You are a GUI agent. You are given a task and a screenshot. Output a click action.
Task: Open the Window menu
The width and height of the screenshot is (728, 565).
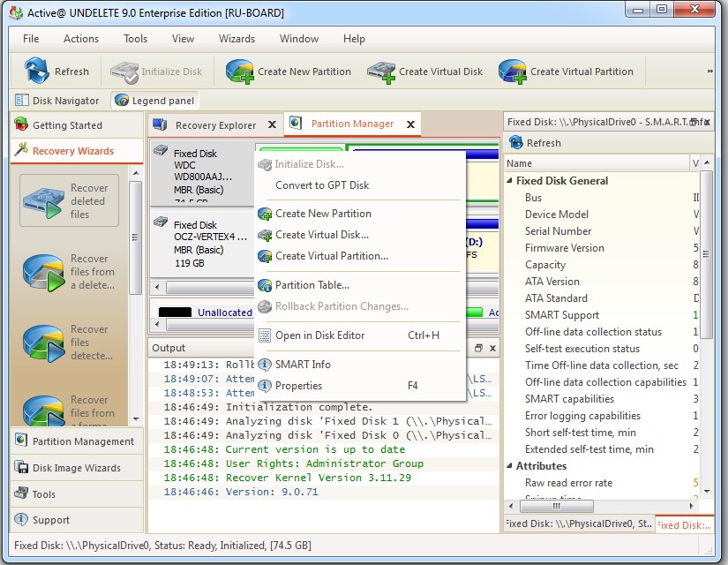pyautogui.click(x=299, y=39)
